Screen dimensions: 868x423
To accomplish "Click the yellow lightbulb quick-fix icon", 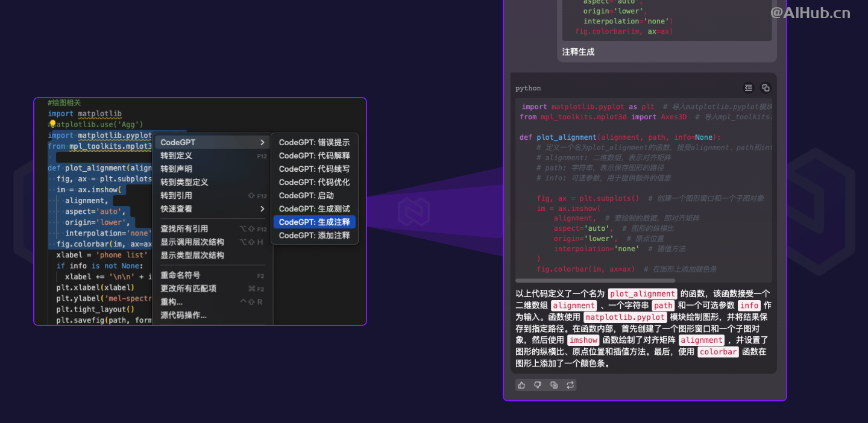I will click(x=52, y=124).
